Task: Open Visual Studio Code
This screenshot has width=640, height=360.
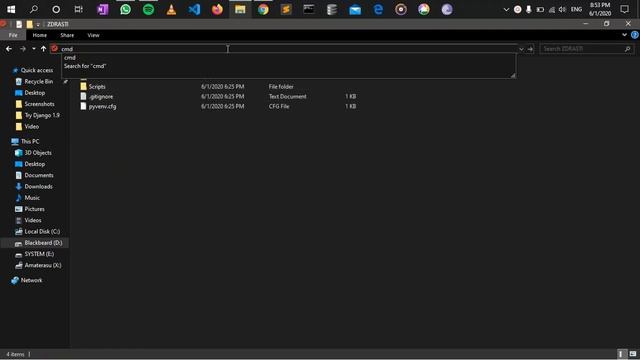Action: point(194,9)
